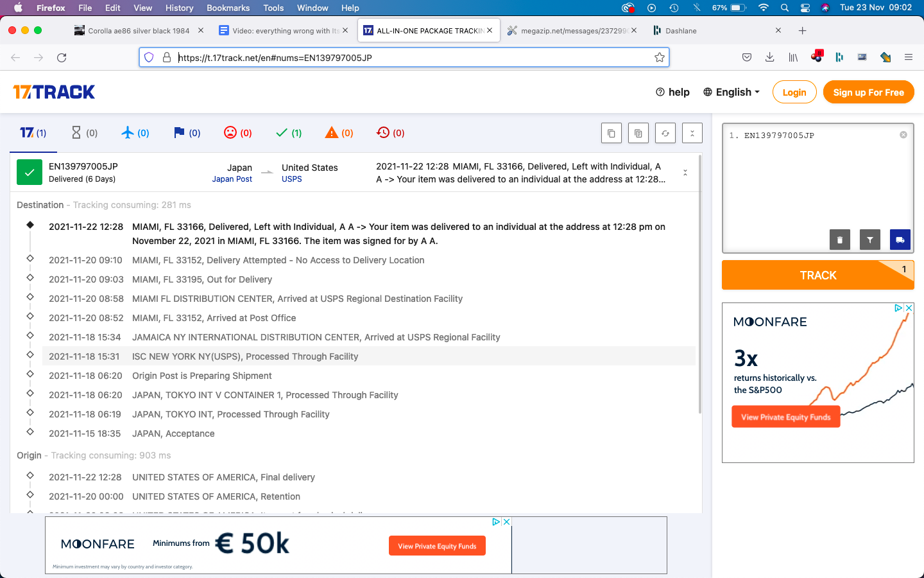Bookmark this page with the star icon
Image resolution: width=924 pixels, height=578 pixels.
659,57
